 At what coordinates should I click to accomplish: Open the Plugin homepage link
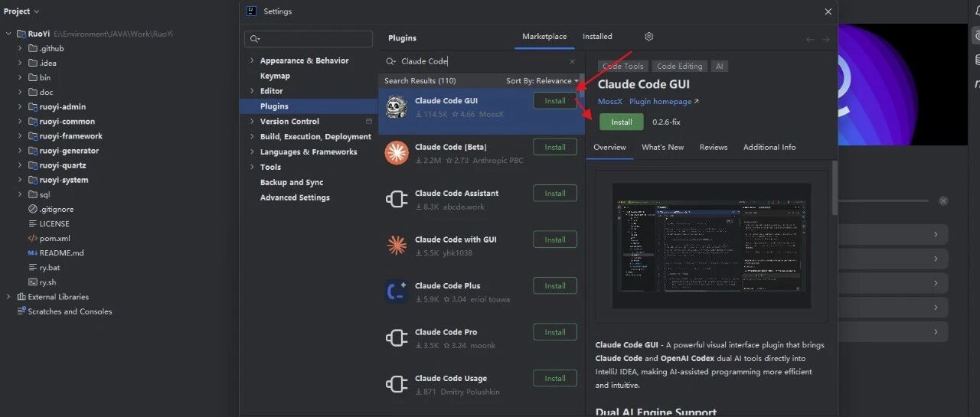tap(664, 101)
